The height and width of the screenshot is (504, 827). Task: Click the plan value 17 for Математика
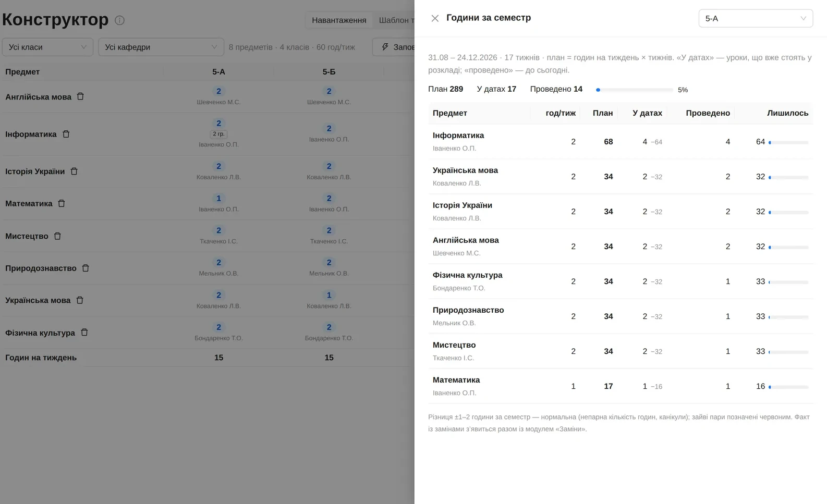coord(608,386)
